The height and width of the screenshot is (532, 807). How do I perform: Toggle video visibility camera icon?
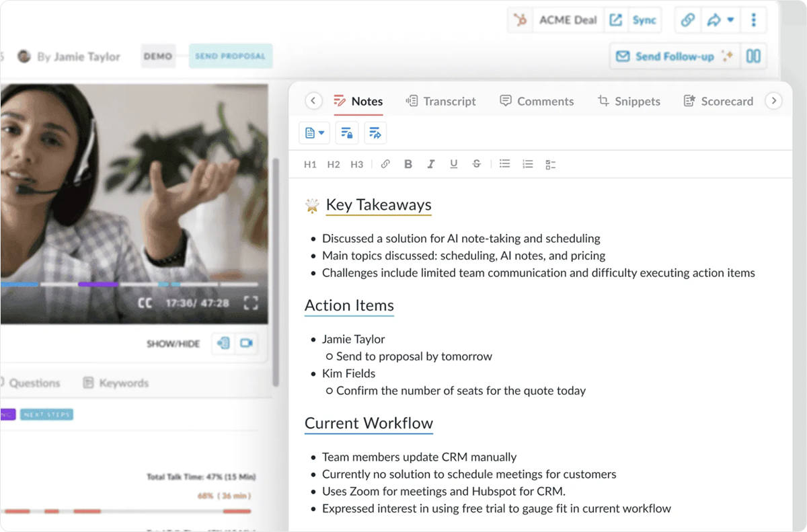[x=246, y=343]
